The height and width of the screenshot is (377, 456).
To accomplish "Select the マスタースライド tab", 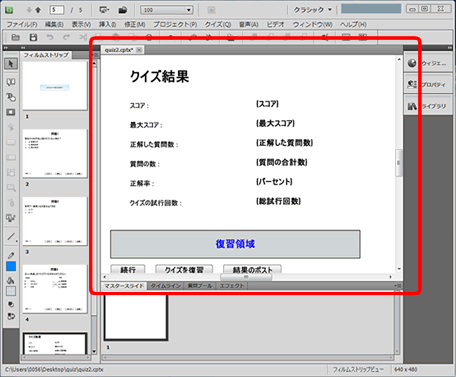I will coord(124,286).
